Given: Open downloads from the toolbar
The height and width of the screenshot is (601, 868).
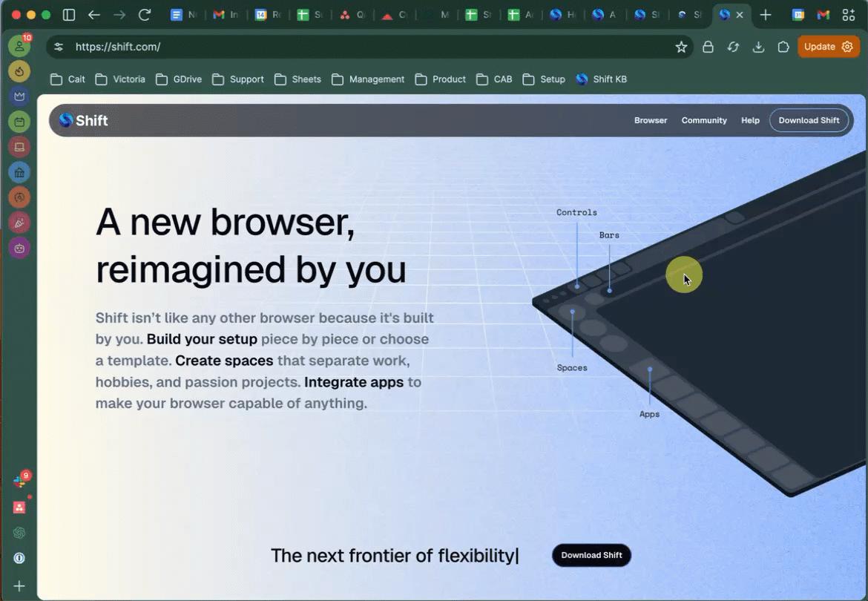Looking at the screenshot, I should pos(758,47).
